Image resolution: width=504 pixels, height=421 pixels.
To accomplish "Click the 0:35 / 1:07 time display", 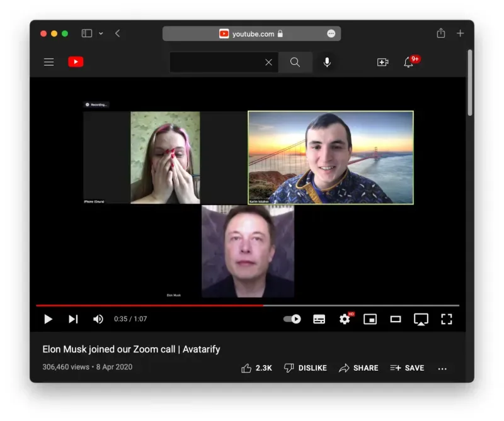I will click(130, 319).
